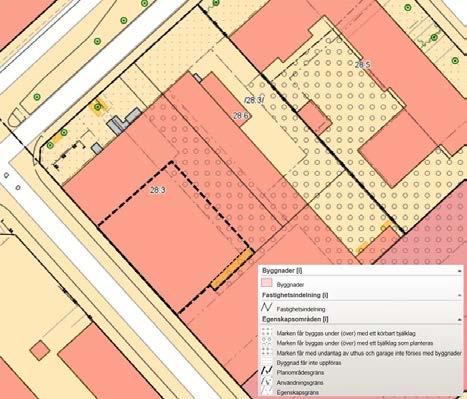The height and width of the screenshot is (399, 467).
Task: Click the '/28.3/' height label on map
Action: [x=254, y=100]
